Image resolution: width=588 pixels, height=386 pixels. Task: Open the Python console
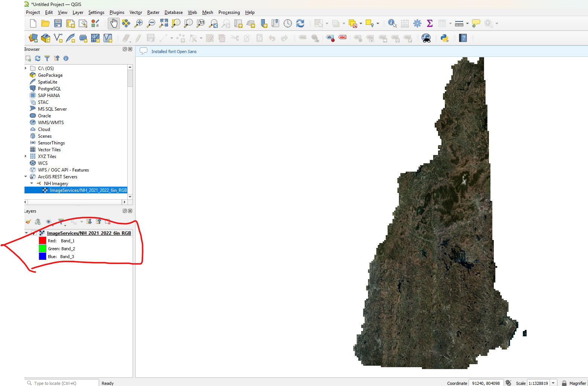[445, 38]
